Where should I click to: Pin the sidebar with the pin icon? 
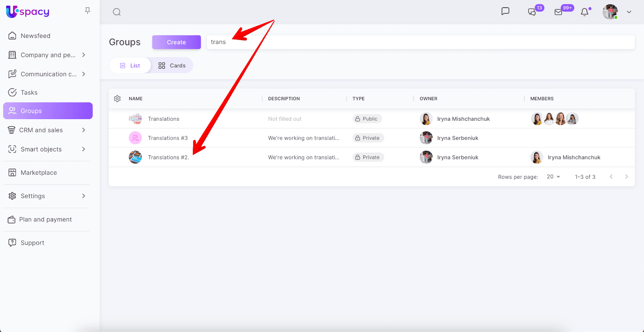pyautogui.click(x=87, y=11)
